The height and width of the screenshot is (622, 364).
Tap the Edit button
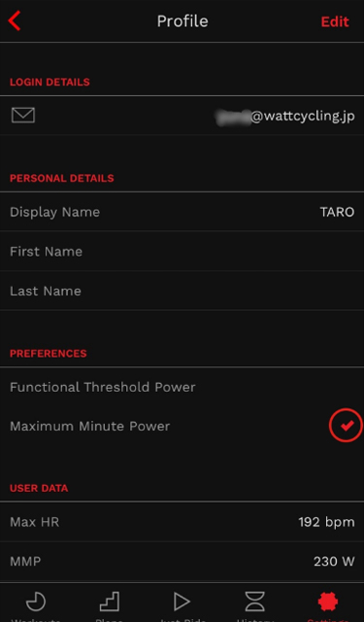coord(335,21)
